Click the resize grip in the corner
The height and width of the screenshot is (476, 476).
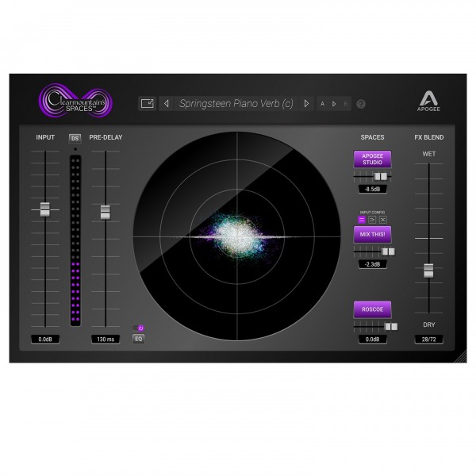[x=461, y=356]
